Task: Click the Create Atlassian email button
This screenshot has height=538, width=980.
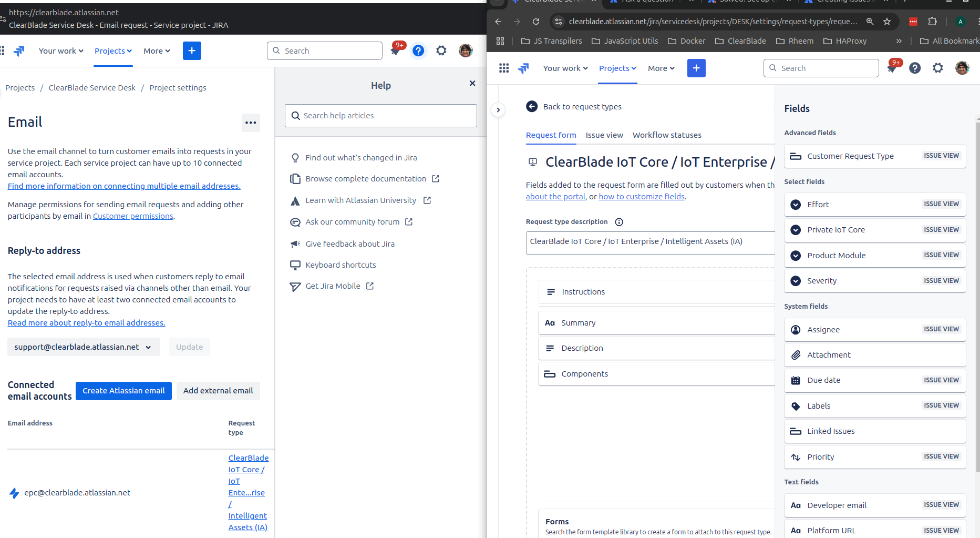Action: (123, 391)
